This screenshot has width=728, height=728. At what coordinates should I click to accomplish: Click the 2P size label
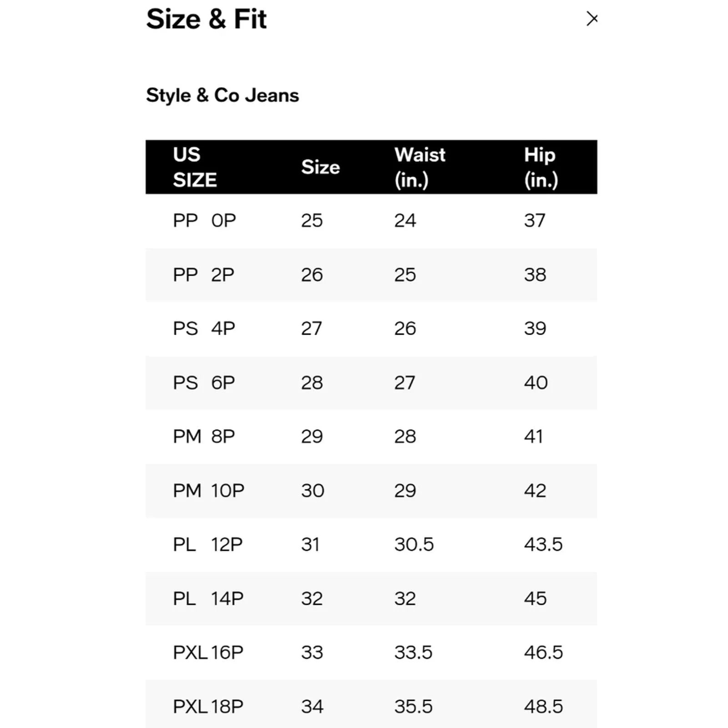pos(222,275)
